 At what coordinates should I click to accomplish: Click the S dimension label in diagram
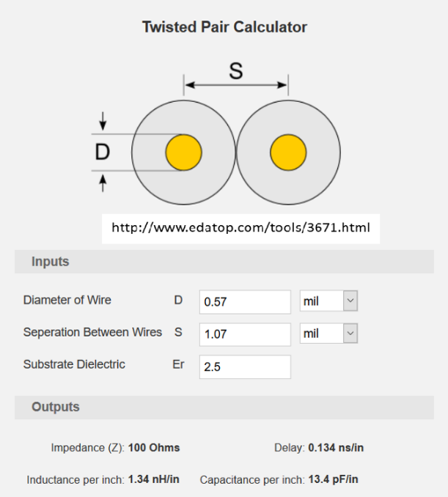click(235, 71)
